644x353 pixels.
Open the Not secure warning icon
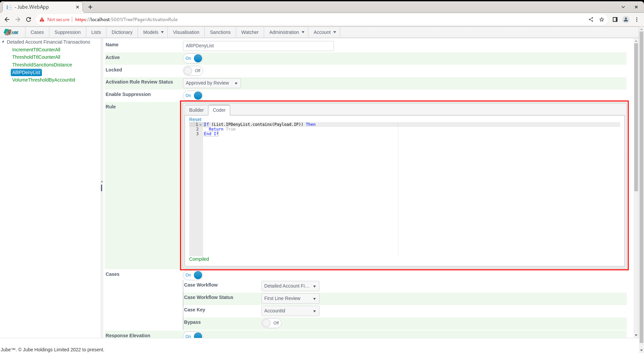pyautogui.click(x=42, y=19)
